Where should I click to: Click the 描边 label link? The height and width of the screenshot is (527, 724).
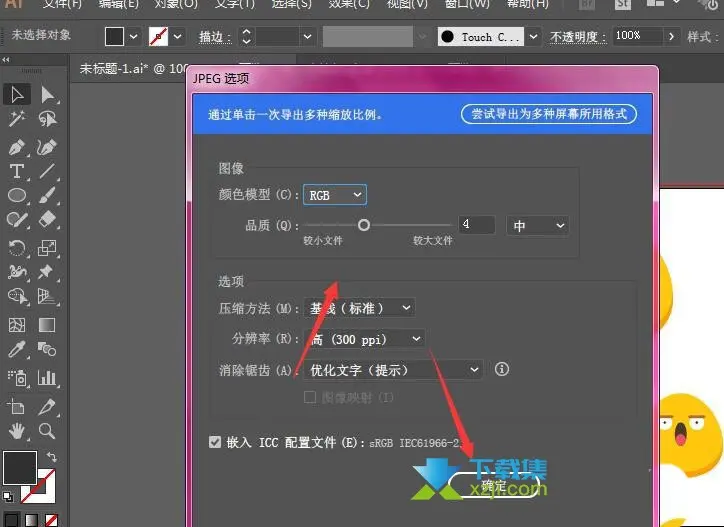point(215,37)
